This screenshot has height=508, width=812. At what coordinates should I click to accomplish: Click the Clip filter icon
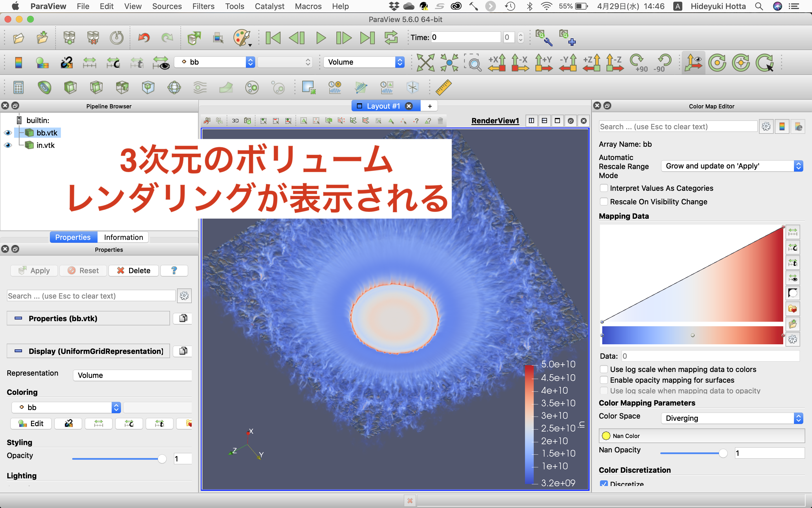click(x=70, y=87)
